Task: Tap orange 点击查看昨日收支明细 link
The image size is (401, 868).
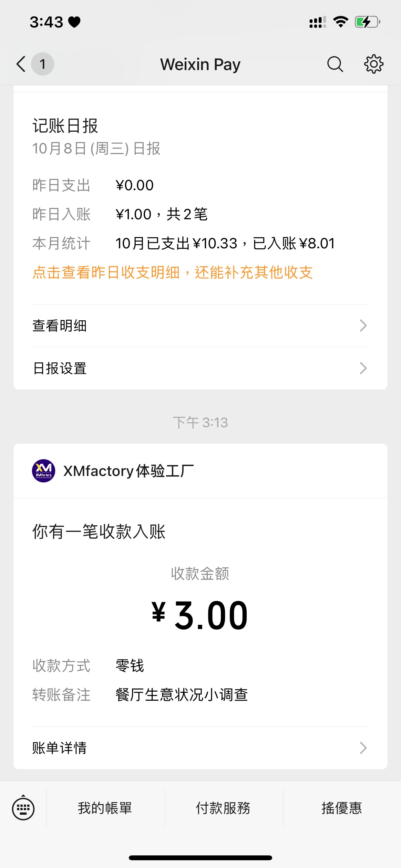Action: pos(172,272)
